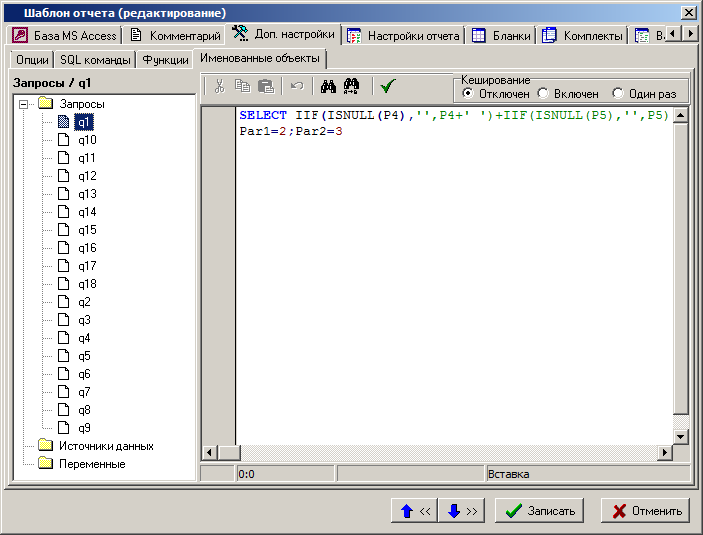Enable caching option Включен
703x535 pixels.
(x=543, y=93)
